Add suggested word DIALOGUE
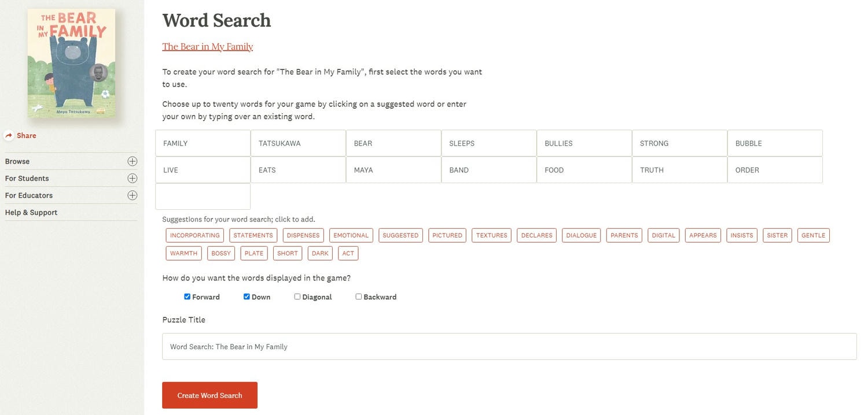 [x=582, y=235]
